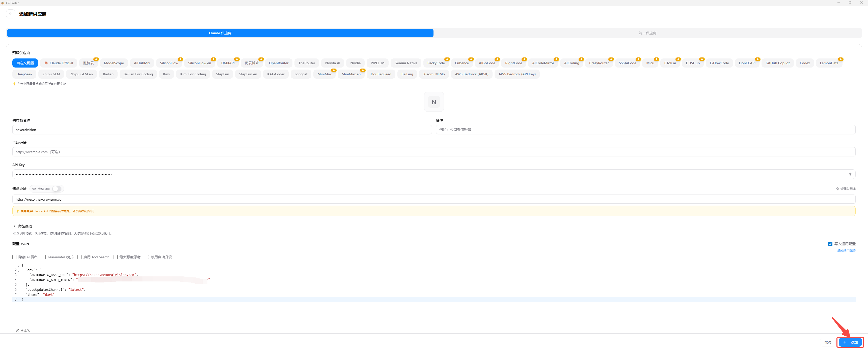This screenshot has height=351, width=868.
Task: Select the LemonData preset
Action: [x=829, y=63]
